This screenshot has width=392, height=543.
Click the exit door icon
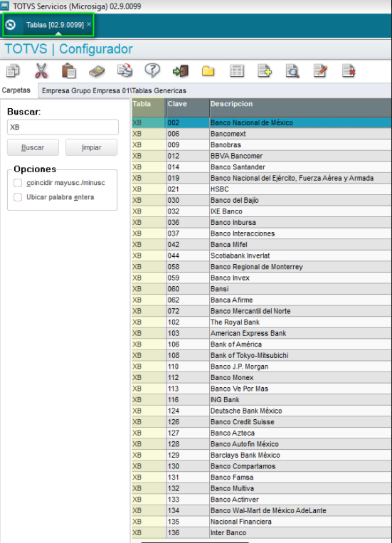181,71
